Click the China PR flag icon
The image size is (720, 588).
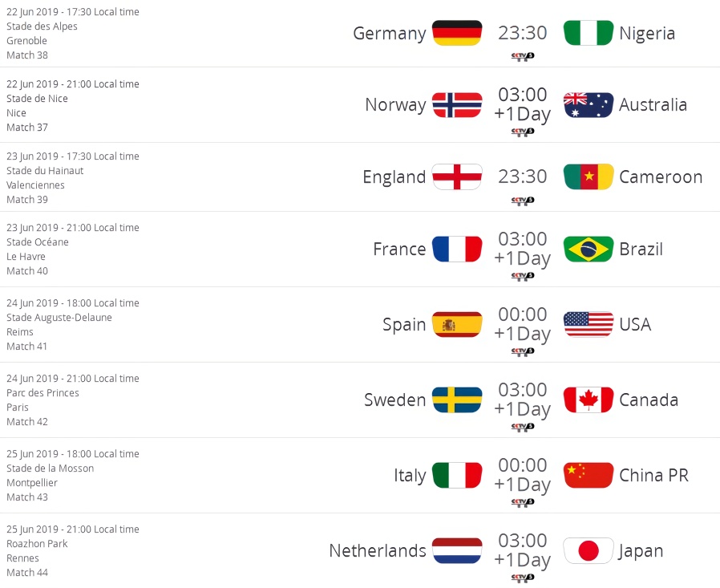[589, 475]
